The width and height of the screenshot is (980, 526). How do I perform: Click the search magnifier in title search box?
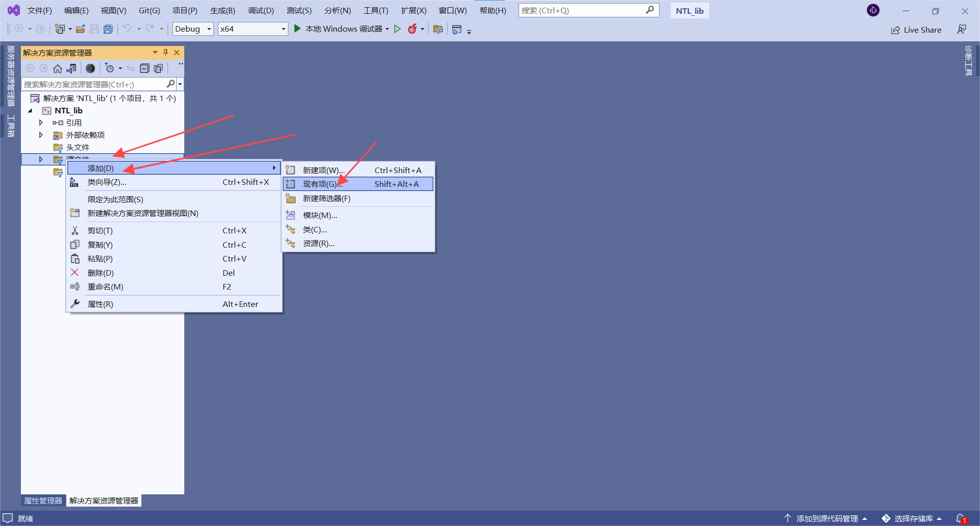(x=650, y=10)
